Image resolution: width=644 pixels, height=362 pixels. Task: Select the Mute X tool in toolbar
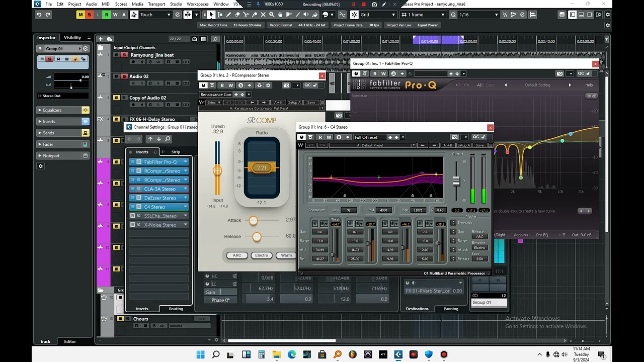tap(263, 15)
